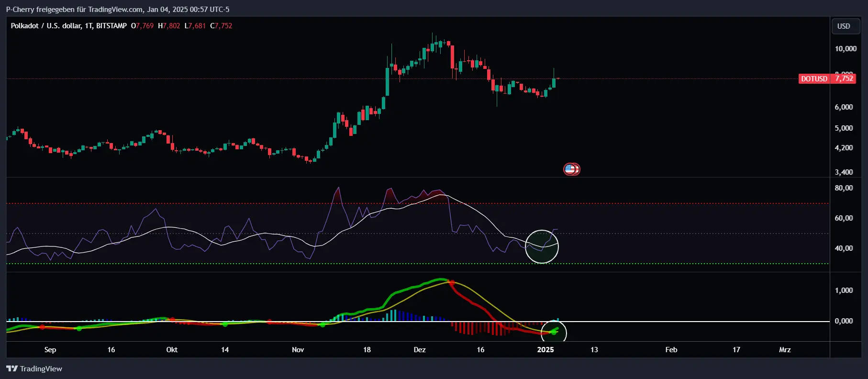Screen dimensions: 868x379
Task: Click the red crossover dot at MACD peak
Action: pyautogui.click(x=452, y=283)
